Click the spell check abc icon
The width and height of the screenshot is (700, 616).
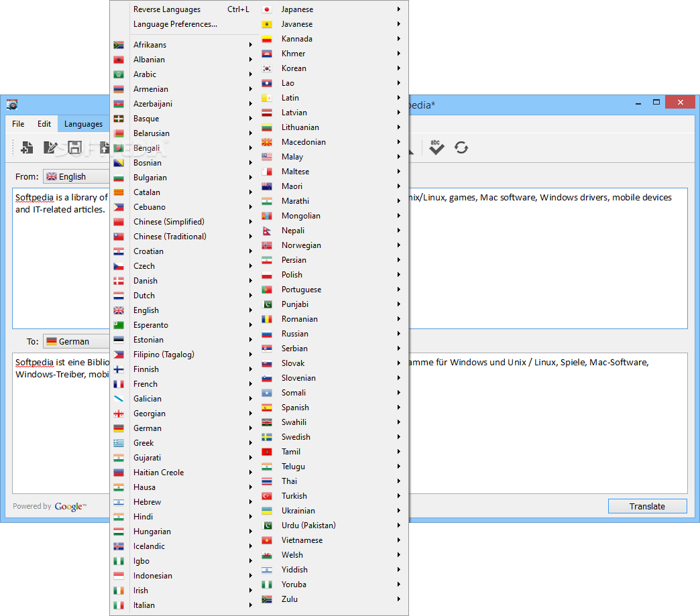(436, 147)
